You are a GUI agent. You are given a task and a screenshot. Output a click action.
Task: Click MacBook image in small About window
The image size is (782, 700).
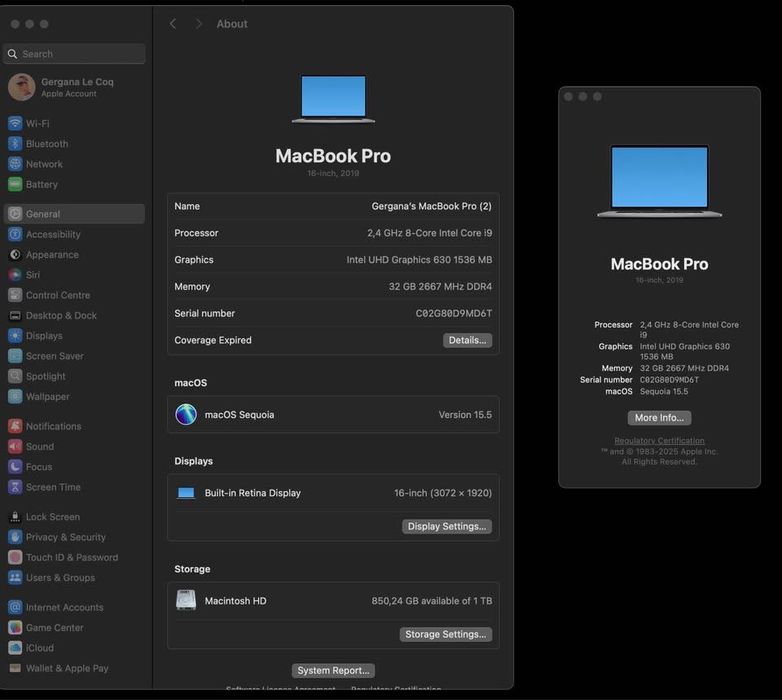659,181
